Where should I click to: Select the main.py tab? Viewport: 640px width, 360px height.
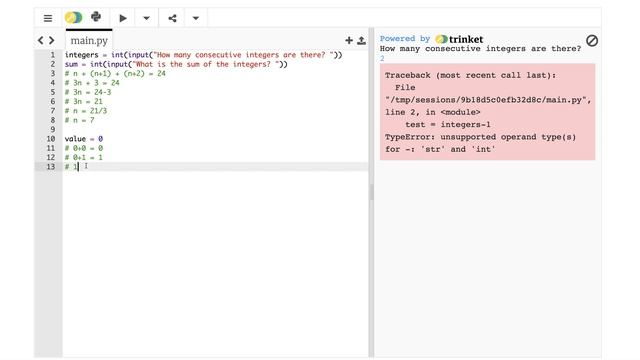tap(89, 40)
